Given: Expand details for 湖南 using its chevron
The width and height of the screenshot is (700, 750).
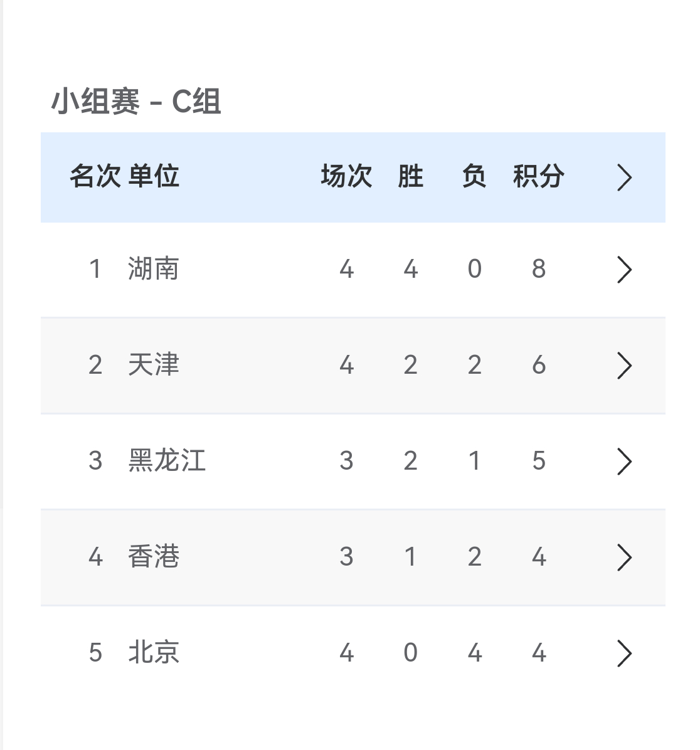Looking at the screenshot, I should pos(625,270).
